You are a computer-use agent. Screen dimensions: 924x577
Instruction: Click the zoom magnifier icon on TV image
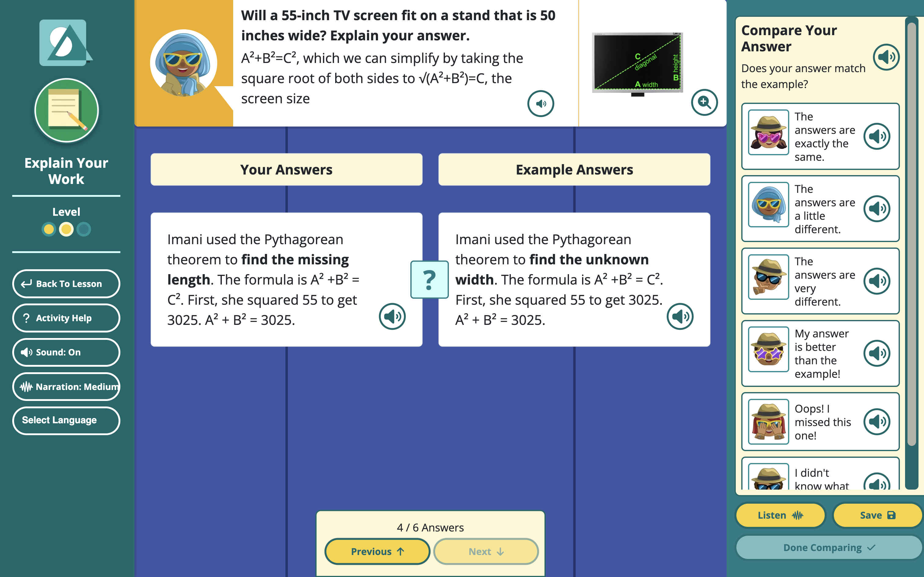(x=706, y=103)
